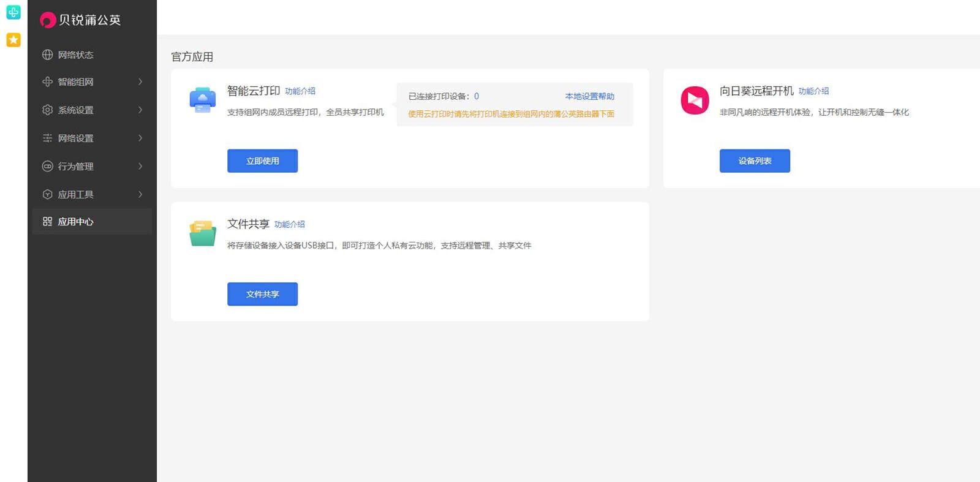Open the 行为管理 menu label
The width and height of the screenshot is (980, 482).
click(75, 167)
